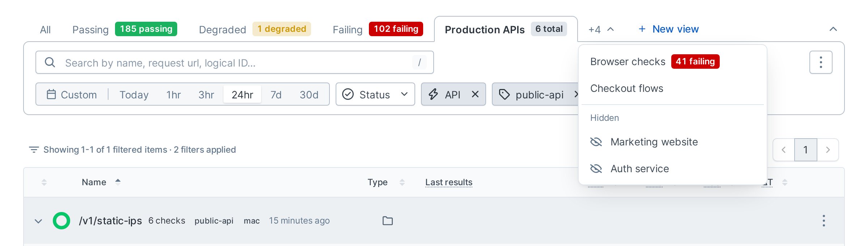Screen dimensions: 868x246
Task: Click the calendar icon beside Custom
Action: point(51,94)
